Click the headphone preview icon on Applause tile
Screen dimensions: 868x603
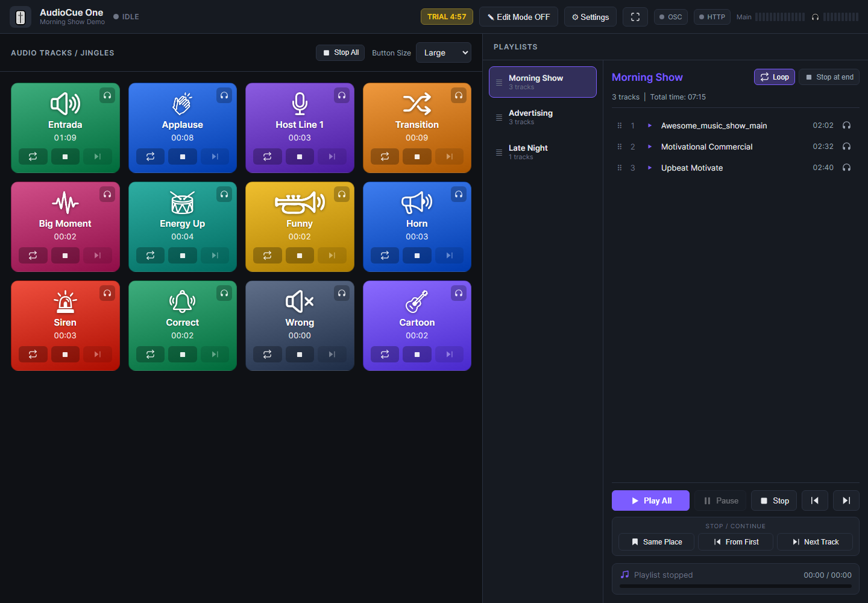coord(224,95)
